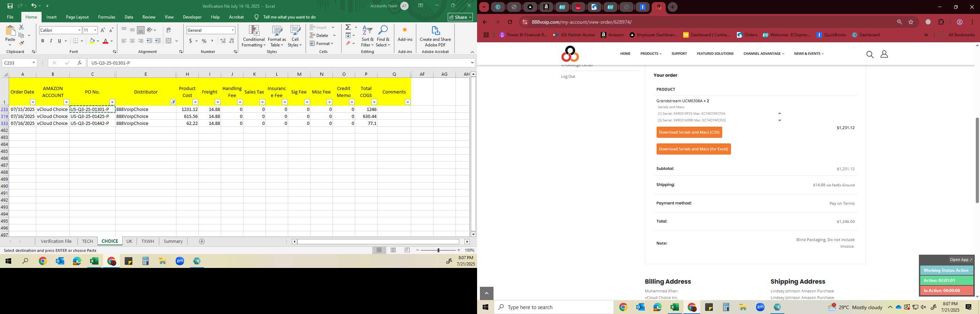Click Increase Font Size icon

click(103, 30)
